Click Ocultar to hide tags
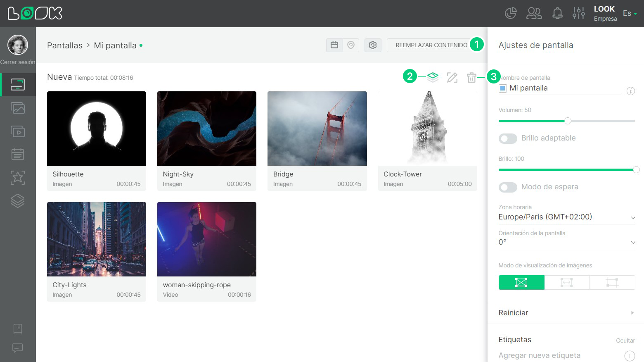 point(625,341)
